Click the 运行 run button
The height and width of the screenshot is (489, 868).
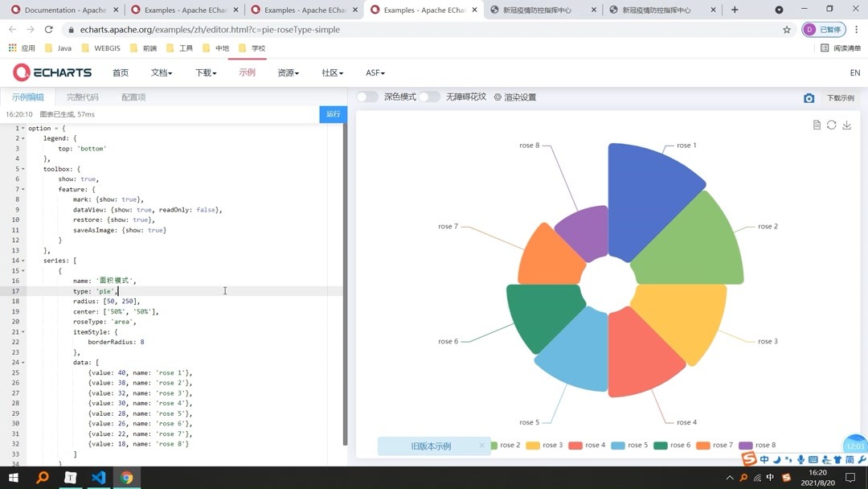coord(333,114)
